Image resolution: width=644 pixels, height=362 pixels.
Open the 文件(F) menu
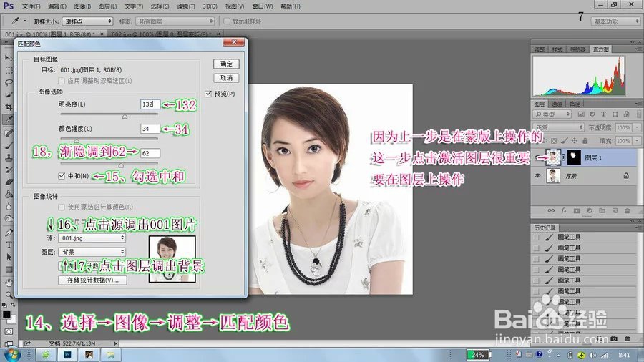(x=31, y=6)
